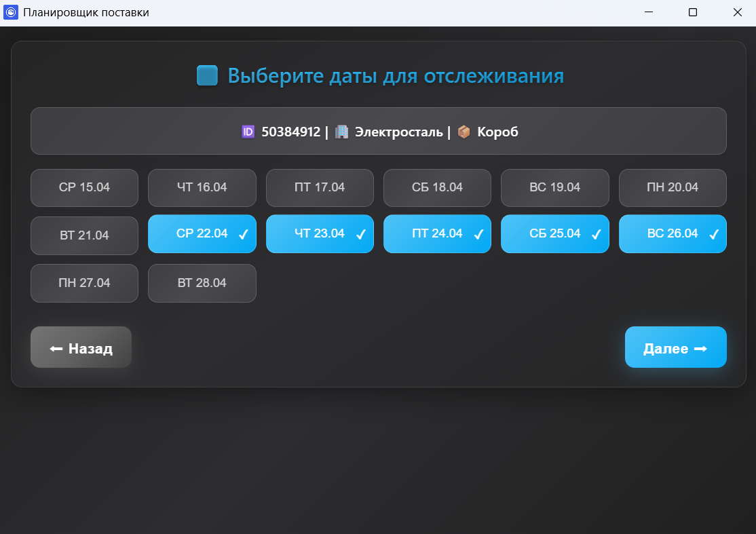Image resolution: width=756 pixels, height=534 pixels.
Task: Go back with the Назад button
Action: [x=81, y=347]
